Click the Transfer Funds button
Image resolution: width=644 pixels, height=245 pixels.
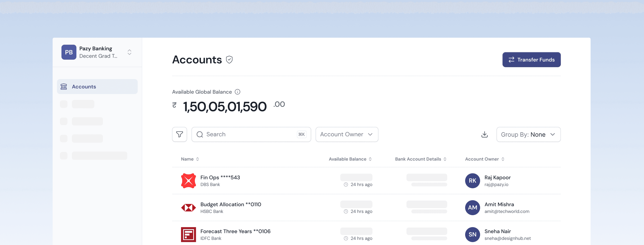tap(531, 59)
